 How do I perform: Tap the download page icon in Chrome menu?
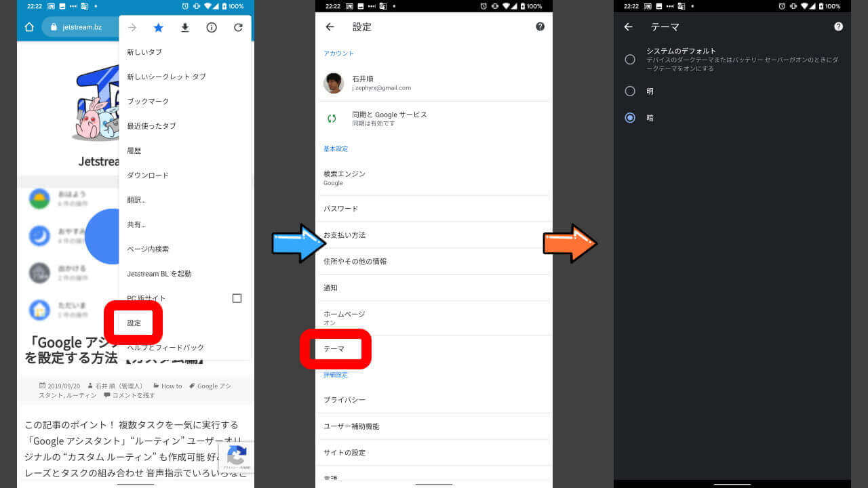pos(184,28)
